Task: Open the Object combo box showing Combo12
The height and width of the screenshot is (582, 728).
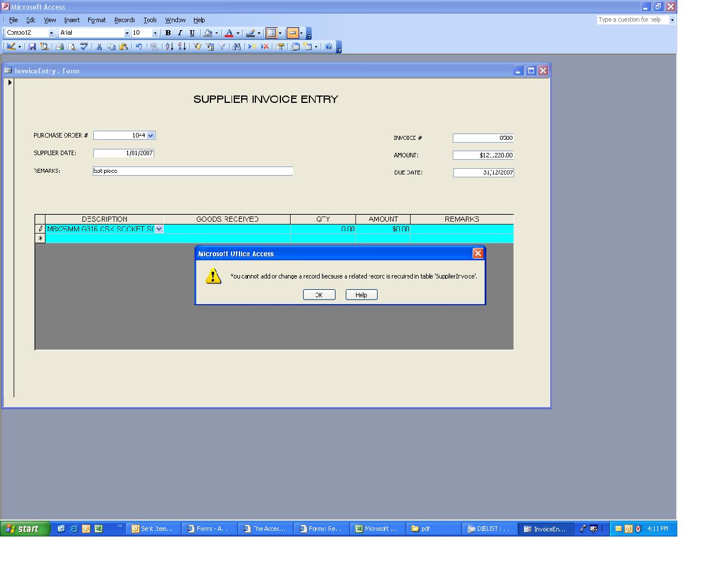Action: pos(51,33)
